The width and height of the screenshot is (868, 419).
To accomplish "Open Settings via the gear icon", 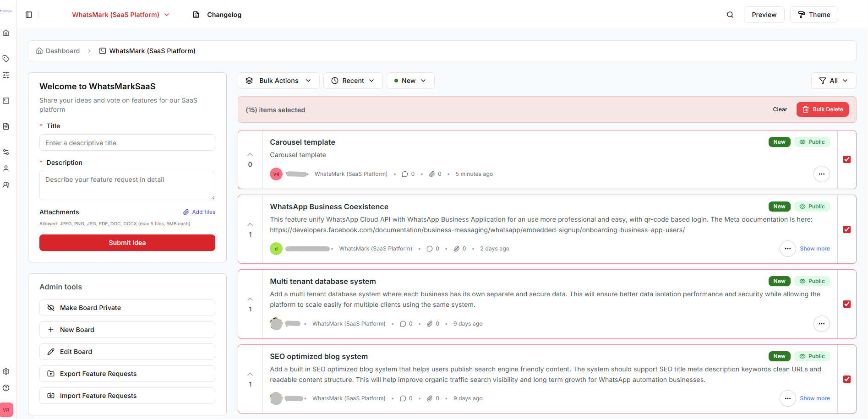I will pos(6,371).
